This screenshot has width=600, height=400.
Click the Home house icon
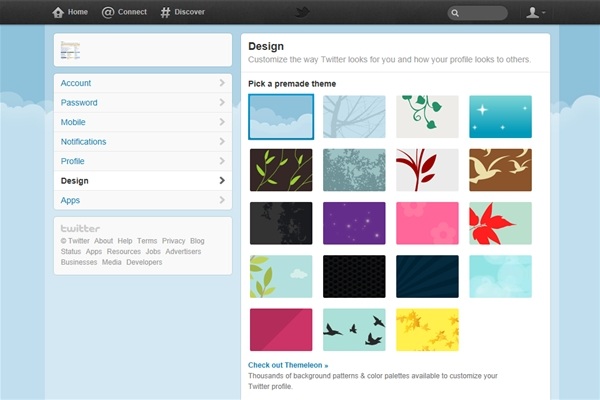coord(58,12)
